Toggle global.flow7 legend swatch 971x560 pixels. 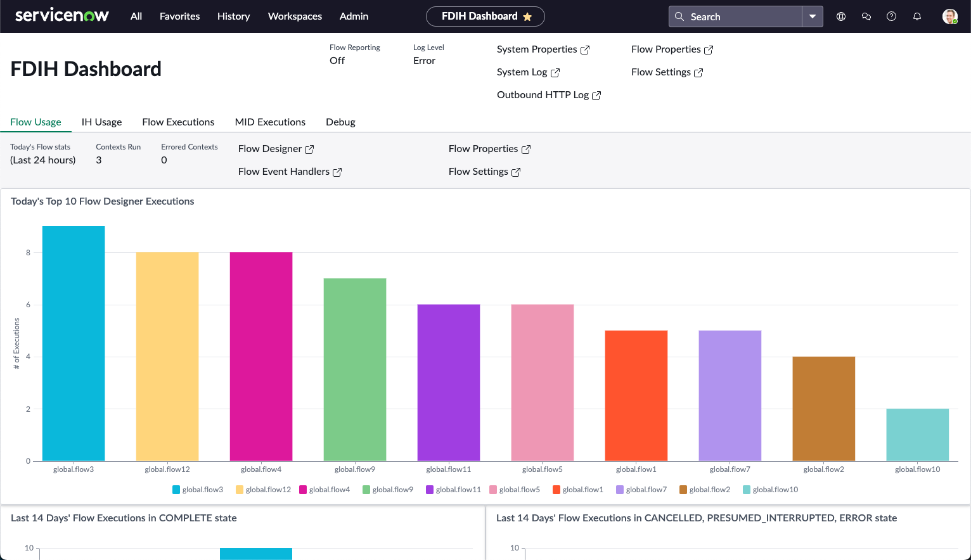tap(620, 490)
